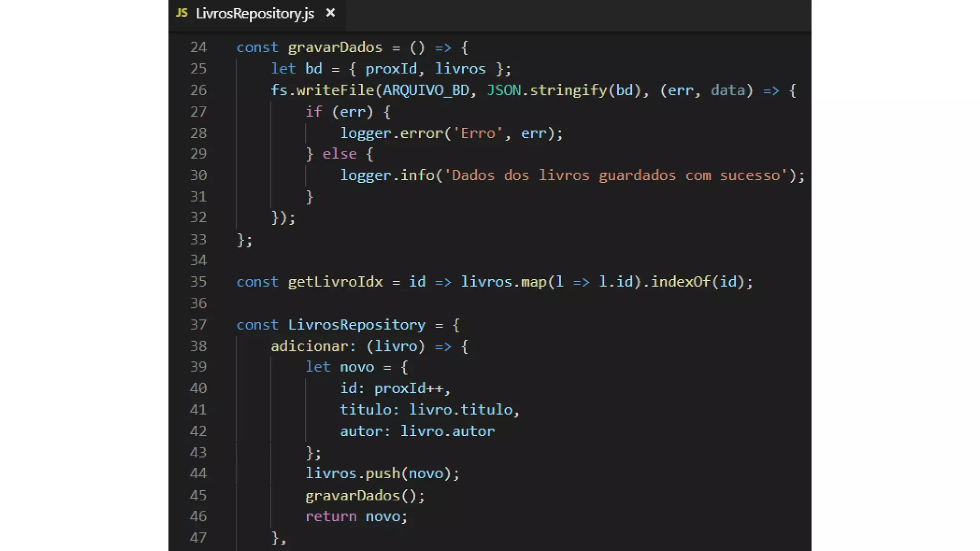Click getLivroIdx constant name

[335, 282]
